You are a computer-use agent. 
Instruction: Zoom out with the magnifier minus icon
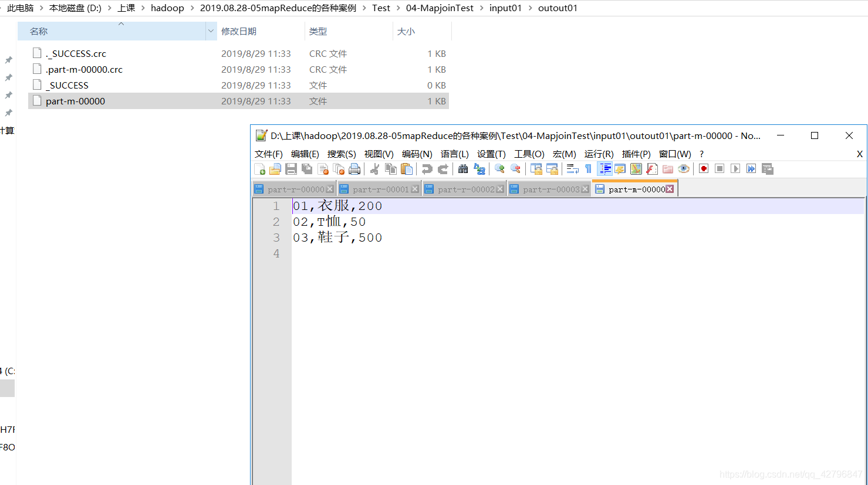click(515, 169)
